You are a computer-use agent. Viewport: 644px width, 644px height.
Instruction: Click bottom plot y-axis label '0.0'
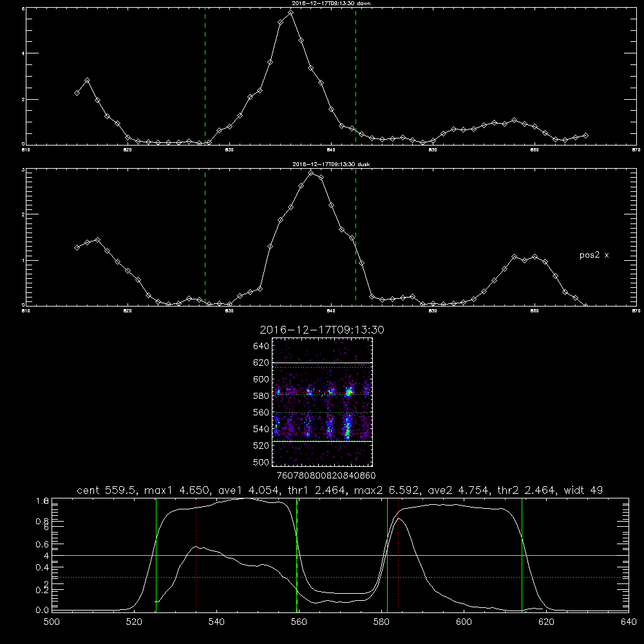click(43, 611)
